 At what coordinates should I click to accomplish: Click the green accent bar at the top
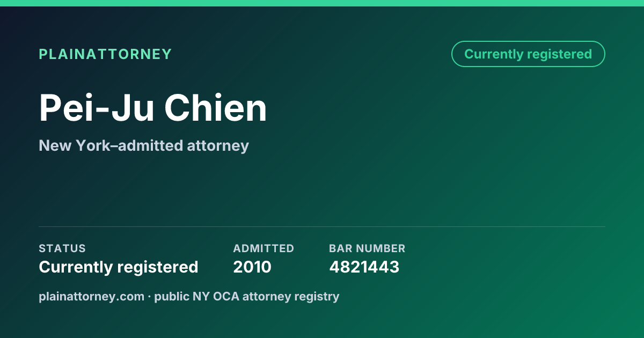coord(322,3)
